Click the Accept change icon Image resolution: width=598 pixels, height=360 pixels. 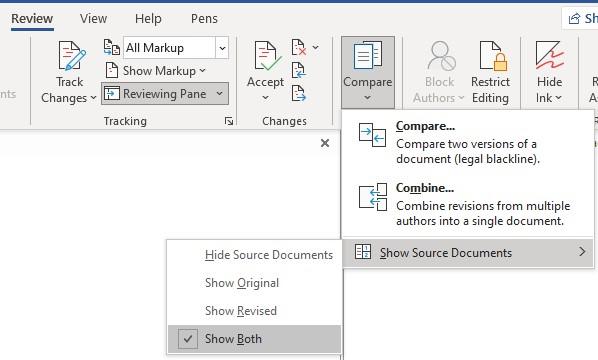point(268,56)
